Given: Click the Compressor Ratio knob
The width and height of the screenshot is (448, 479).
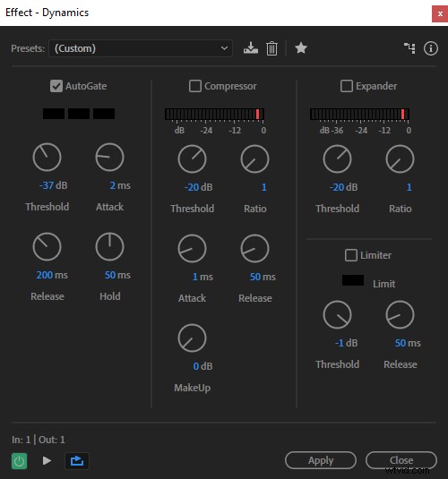Looking at the screenshot, I should point(254,158).
